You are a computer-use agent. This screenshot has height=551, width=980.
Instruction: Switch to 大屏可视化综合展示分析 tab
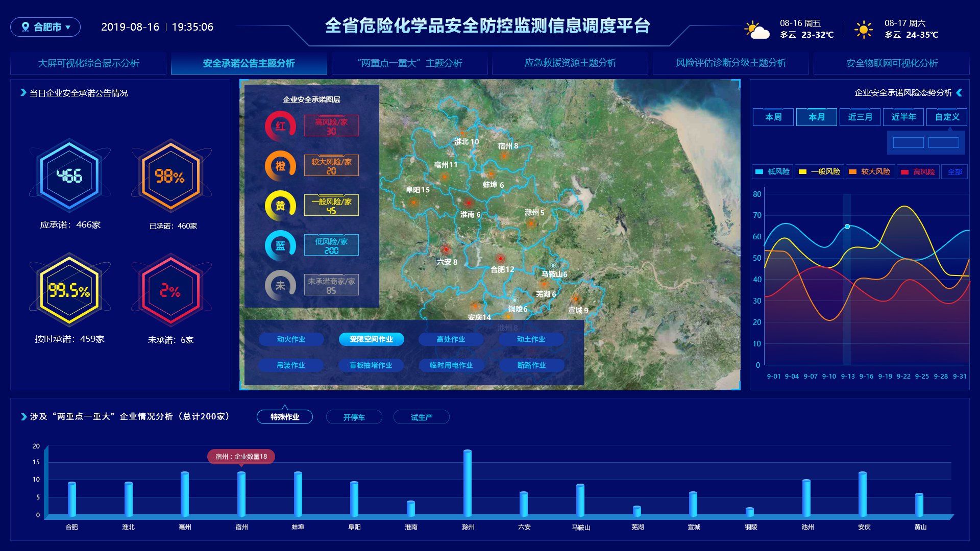tap(88, 63)
